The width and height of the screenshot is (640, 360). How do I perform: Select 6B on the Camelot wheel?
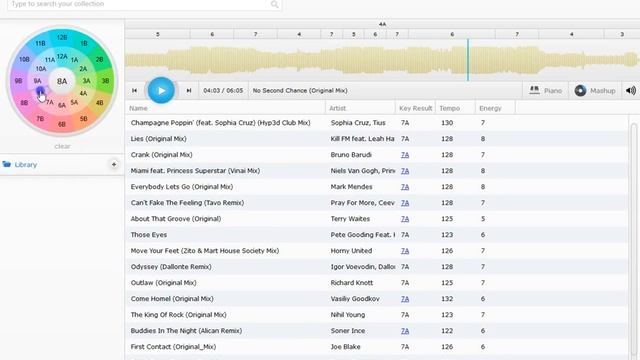coord(62,124)
